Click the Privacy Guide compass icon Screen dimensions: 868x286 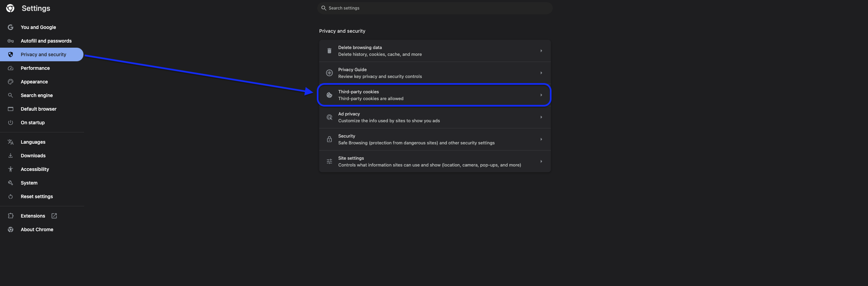point(329,73)
